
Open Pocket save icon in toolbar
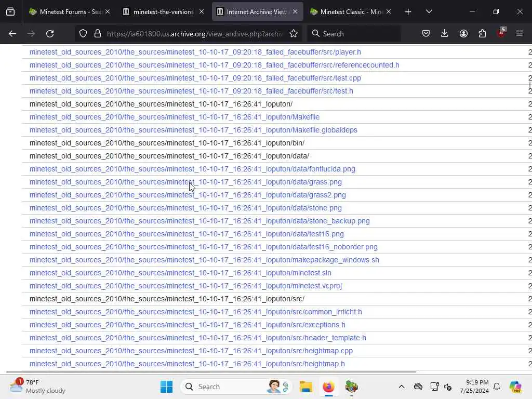(x=426, y=34)
